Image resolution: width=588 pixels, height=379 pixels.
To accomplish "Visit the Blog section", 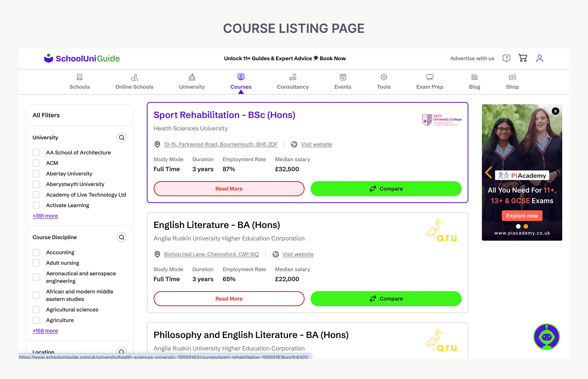I will 474,82.
